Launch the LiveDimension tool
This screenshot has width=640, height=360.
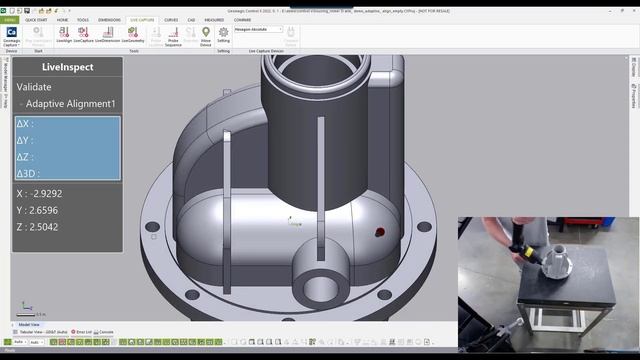pos(107,35)
